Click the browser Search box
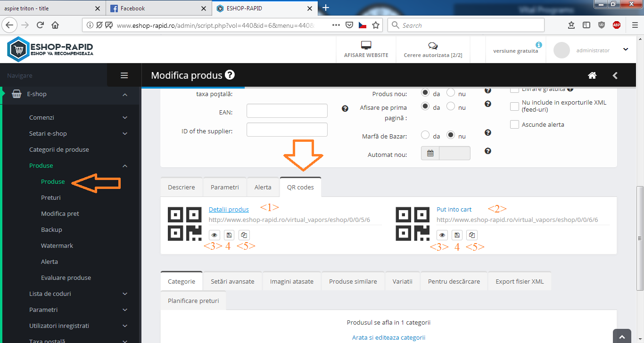This screenshot has height=343, width=644. point(466,25)
